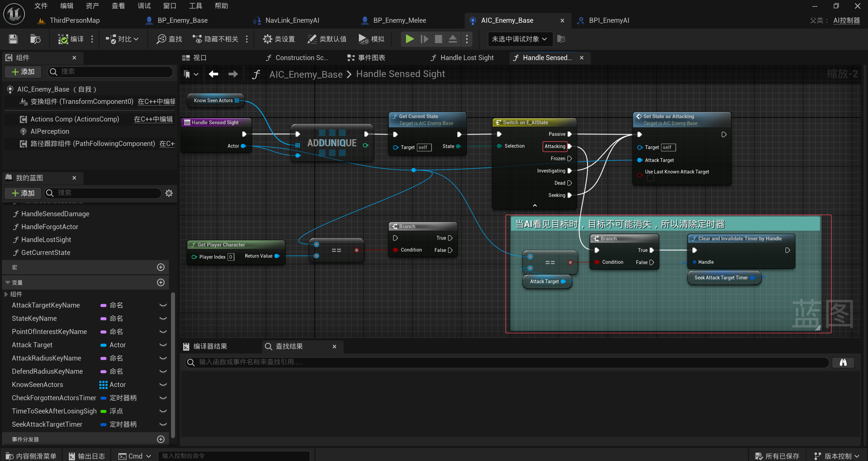Expand the 组件 variable category
The height and width of the screenshot is (461, 868).
(x=6, y=294)
